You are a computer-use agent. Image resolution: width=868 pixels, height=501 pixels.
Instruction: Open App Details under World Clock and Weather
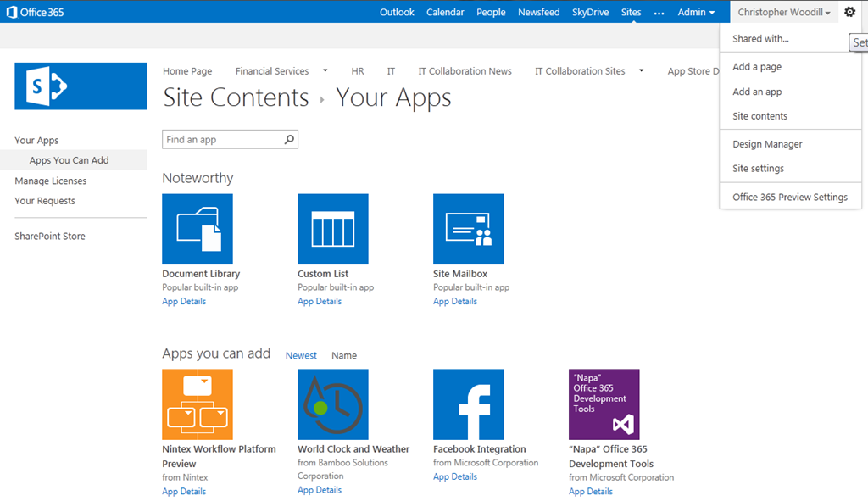[320, 490]
